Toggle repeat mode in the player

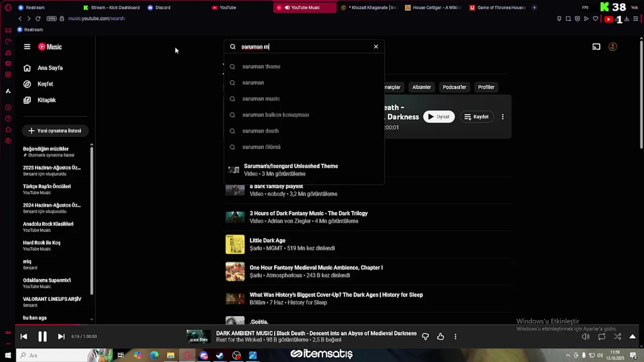[x=602, y=336]
